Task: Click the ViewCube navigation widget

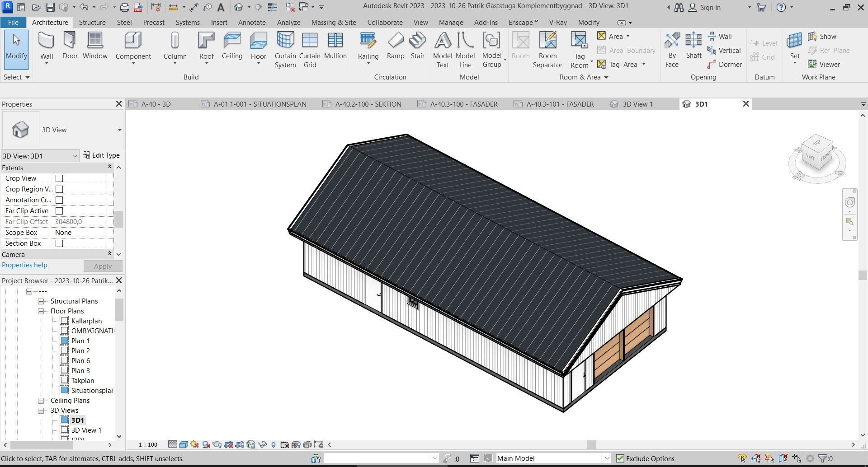Action: [x=817, y=157]
